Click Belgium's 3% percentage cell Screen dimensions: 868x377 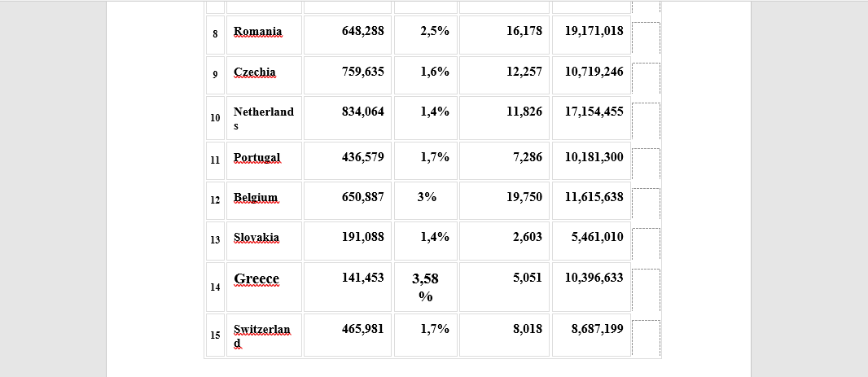click(426, 200)
